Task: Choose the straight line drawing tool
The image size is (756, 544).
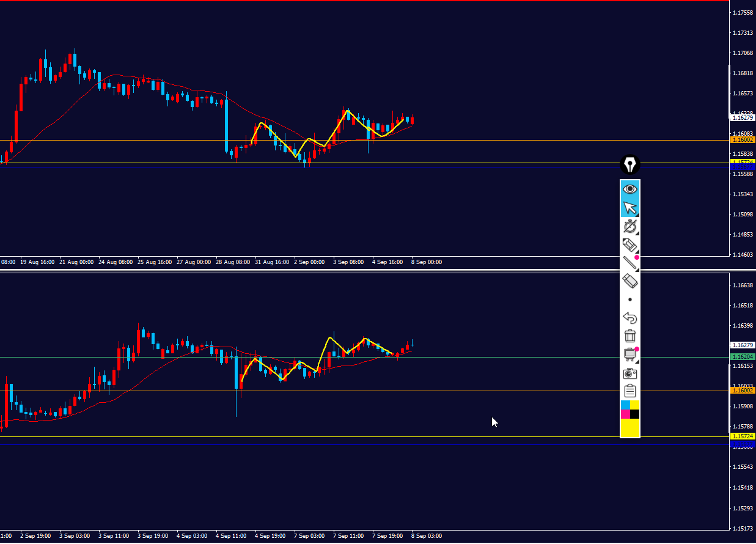Action: pyautogui.click(x=630, y=263)
